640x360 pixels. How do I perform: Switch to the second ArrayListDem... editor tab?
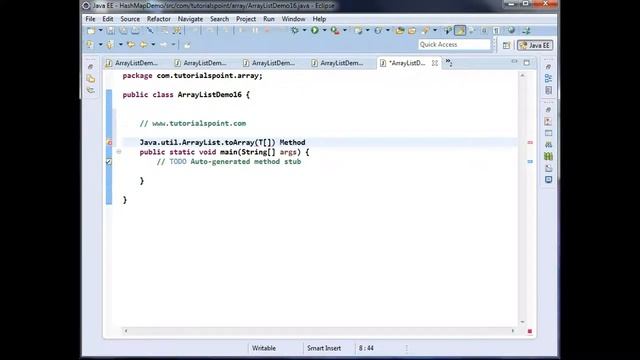coord(200,63)
